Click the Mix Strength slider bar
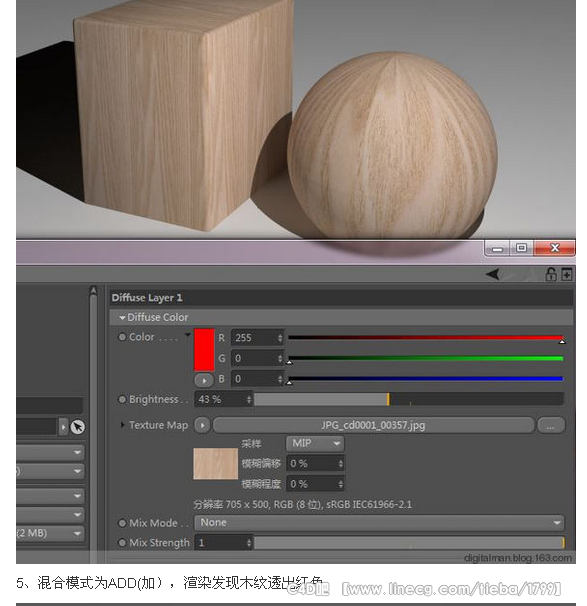The image size is (587, 606). [x=409, y=543]
